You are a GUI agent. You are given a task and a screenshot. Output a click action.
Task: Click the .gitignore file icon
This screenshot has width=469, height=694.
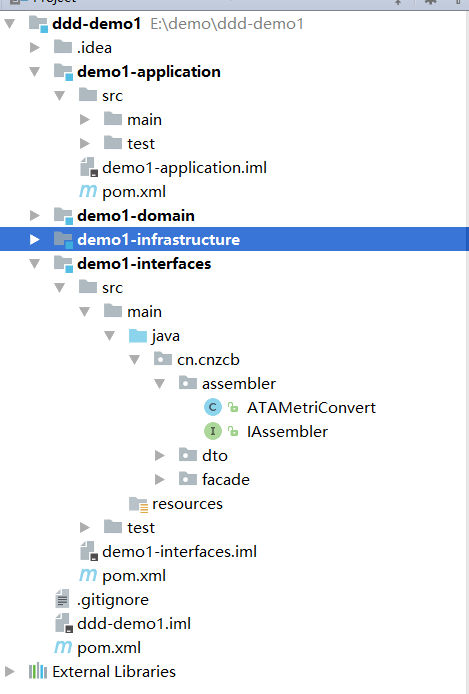click(x=62, y=599)
